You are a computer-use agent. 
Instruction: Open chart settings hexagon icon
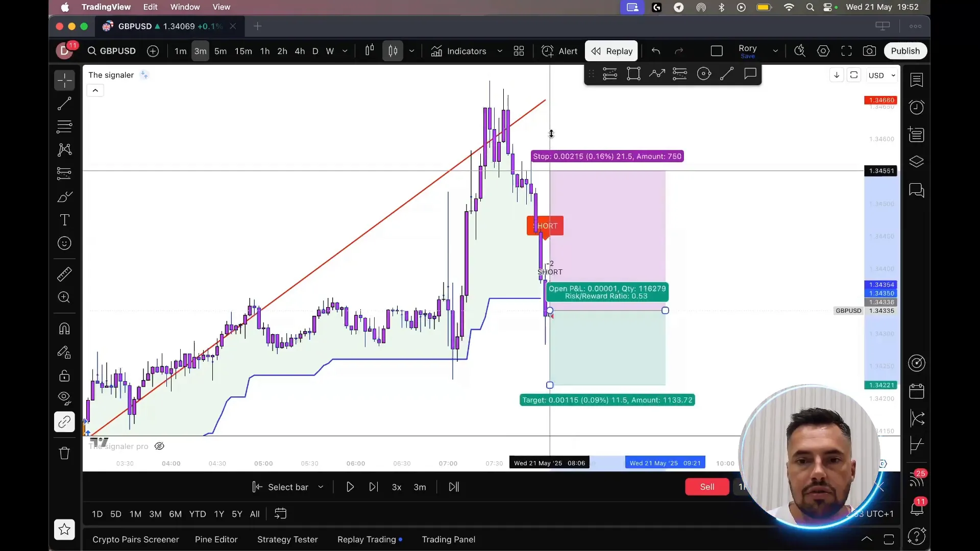823,51
